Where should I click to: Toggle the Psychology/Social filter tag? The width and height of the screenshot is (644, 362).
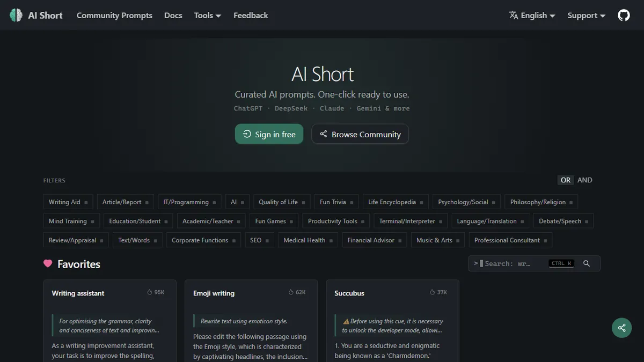pos(467,202)
